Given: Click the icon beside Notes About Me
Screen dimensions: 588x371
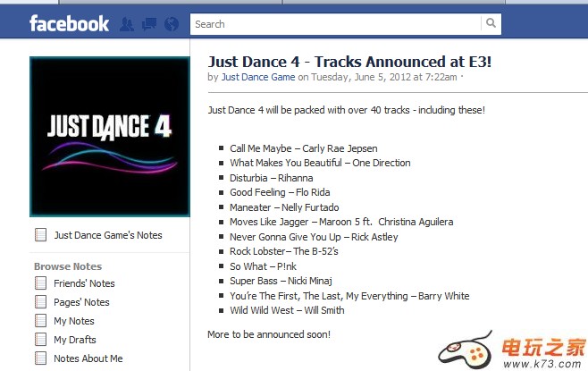Looking at the screenshot, I should click(40, 358).
